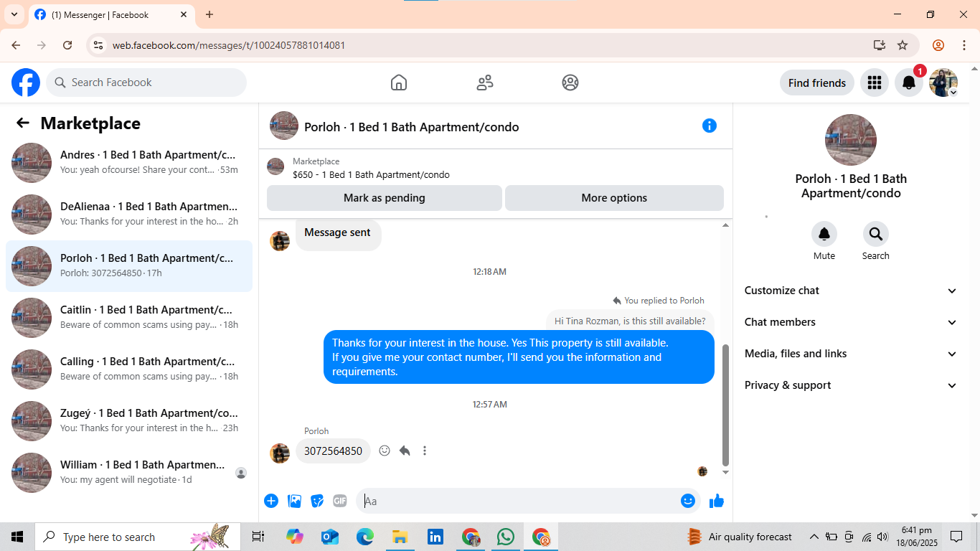
Task: Open Porloh's listing thumbnail in right panel
Action: (x=851, y=140)
